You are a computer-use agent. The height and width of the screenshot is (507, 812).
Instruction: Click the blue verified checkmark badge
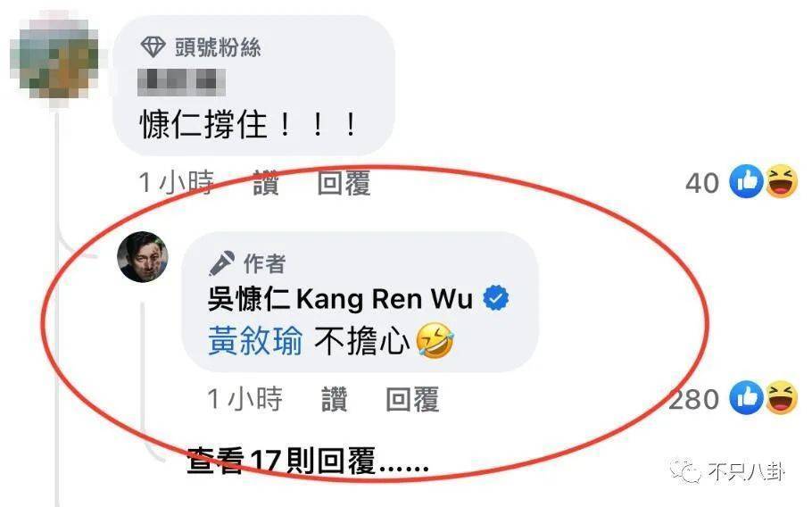pos(495,298)
